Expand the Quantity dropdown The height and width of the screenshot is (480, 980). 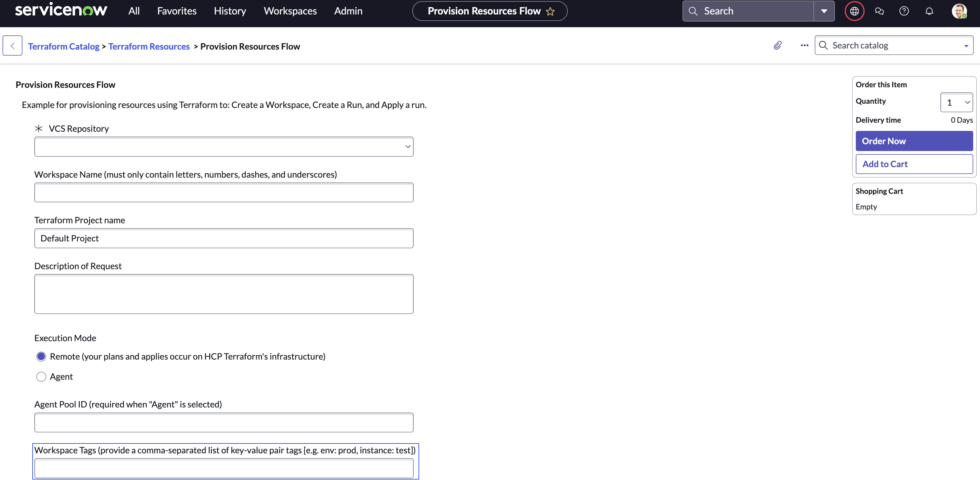pyautogui.click(x=956, y=103)
